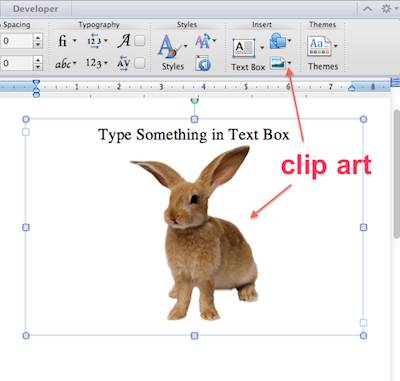Screen dimensions: 400x381
Task: Expand the Text Box dropdown arrow
Action: [x=262, y=48]
